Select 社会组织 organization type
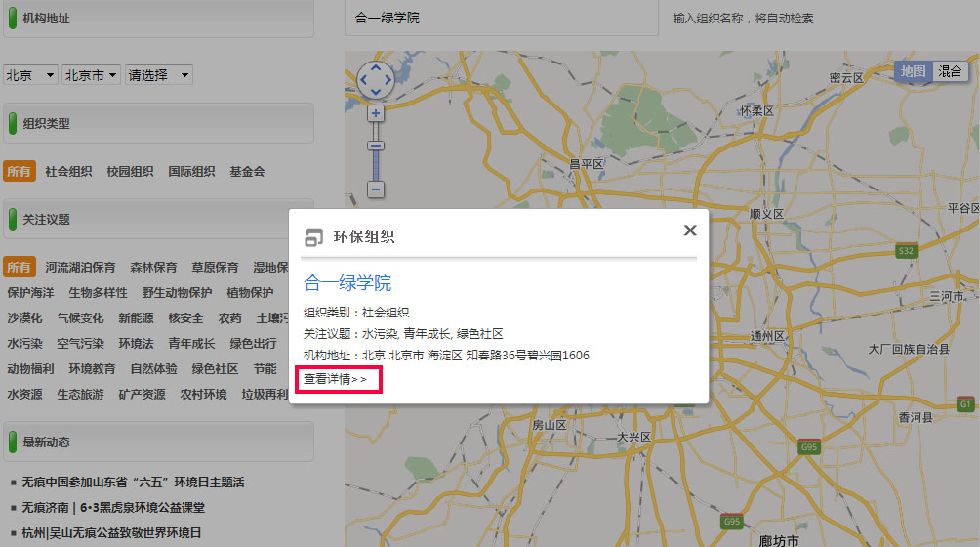The width and height of the screenshot is (980, 547). pos(68,172)
